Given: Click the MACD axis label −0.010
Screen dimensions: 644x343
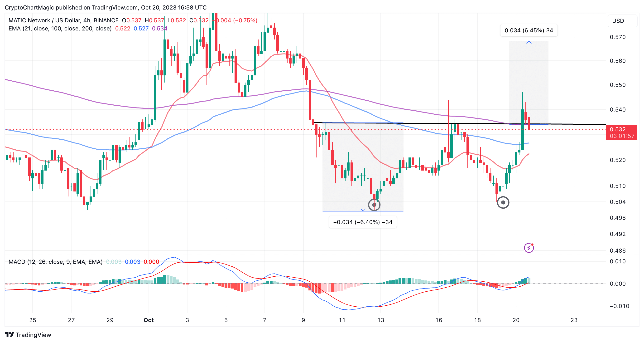Looking at the screenshot, I should click(x=619, y=306).
